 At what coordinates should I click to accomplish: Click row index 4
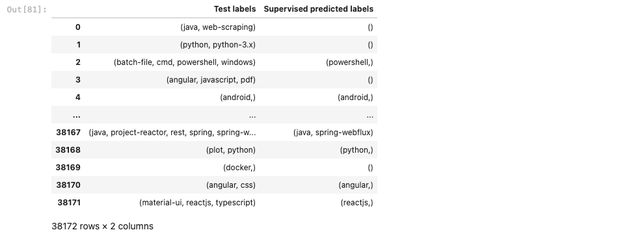pos(78,97)
